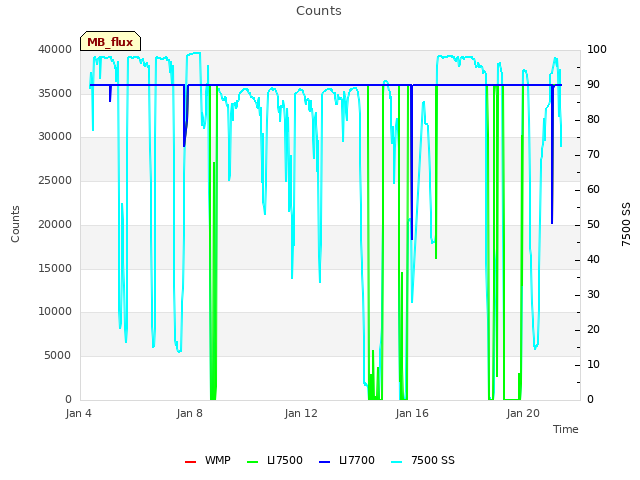This screenshot has height=480, width=640.
Task: Click the 30000 left axis value
Action: [x=55, y=136]
